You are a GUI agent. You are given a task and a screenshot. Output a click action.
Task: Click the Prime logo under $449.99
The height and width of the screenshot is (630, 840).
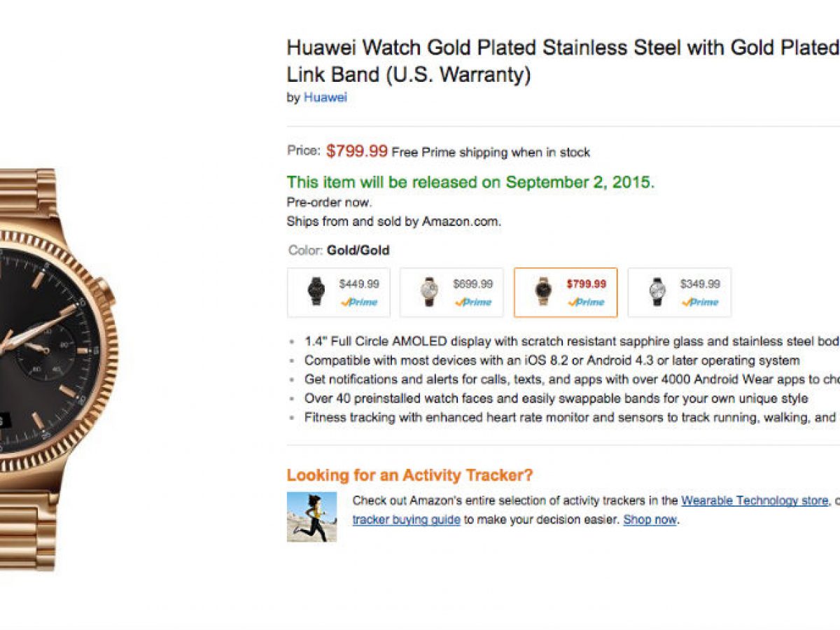point(359,302)
